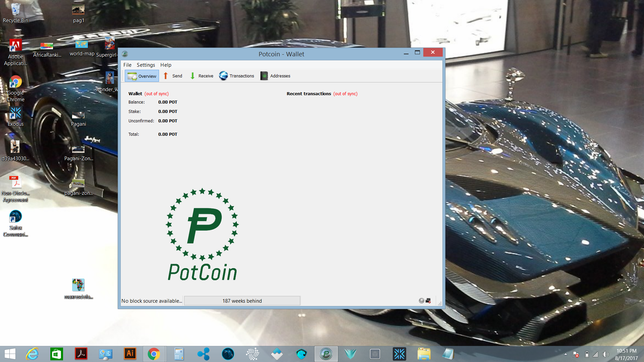Click the staking status arrow icon
Image resolution: width=644 pixels, height=362 pixels.
coord(421,301)
